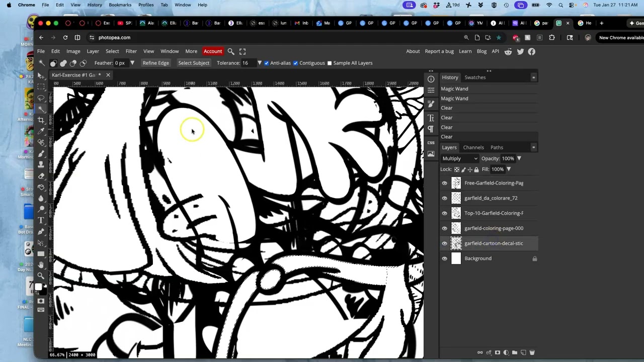Open the search magnifier in Photopea menu bar
This screenshot has width=644, height=362.
click(x=231, y=51)
